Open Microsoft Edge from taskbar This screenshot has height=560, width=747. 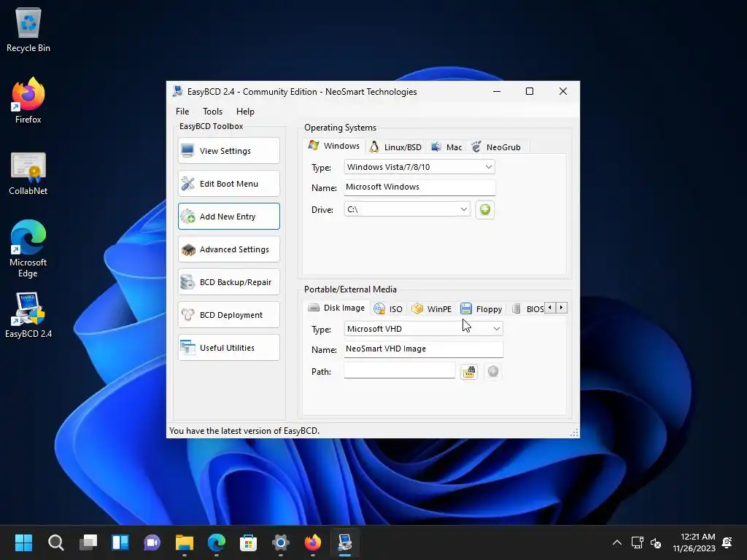click(216, 542)
